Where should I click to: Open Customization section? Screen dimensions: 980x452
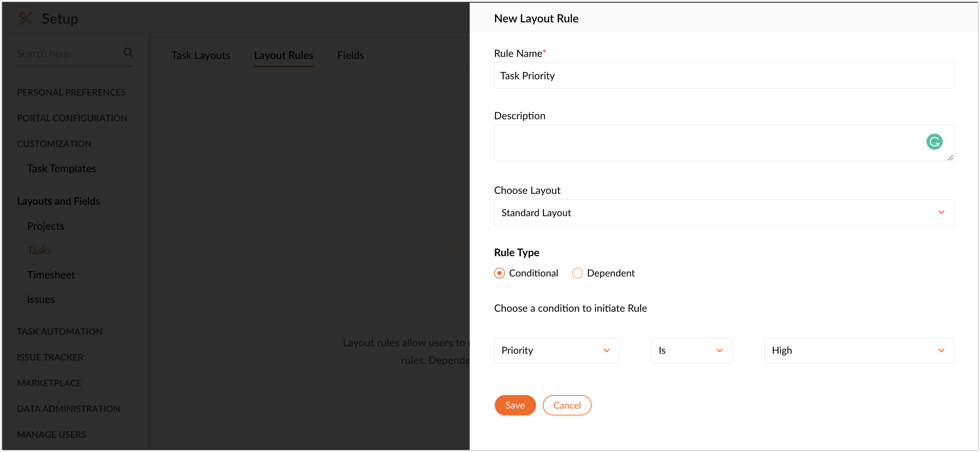point(54,144)
